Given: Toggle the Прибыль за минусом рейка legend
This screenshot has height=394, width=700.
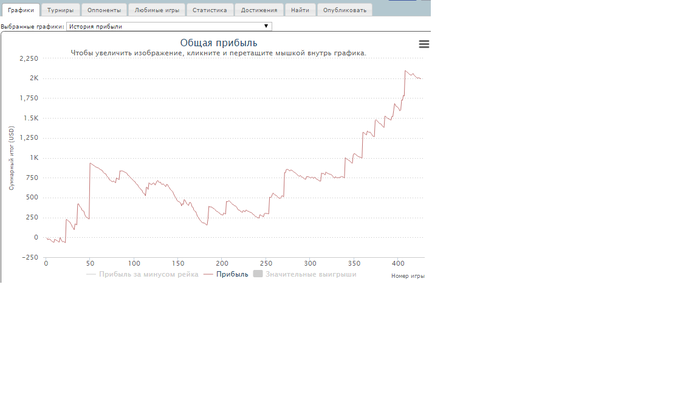Looking at the screenshot, I should pos(142,274).
